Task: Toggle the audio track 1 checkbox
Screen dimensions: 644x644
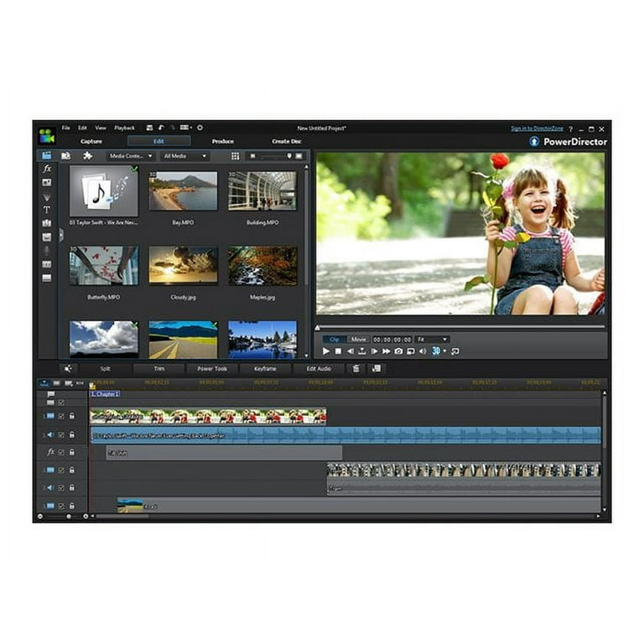Action: (x=61, y=434)
